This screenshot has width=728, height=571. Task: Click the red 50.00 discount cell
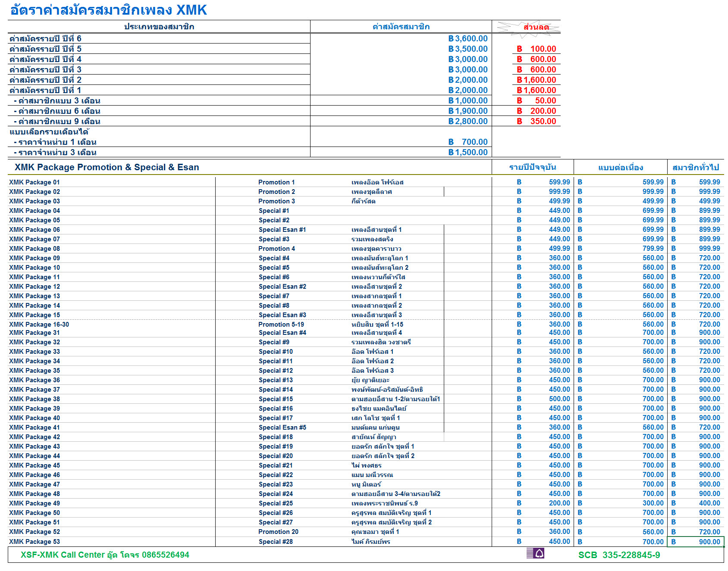coord(537,100)
